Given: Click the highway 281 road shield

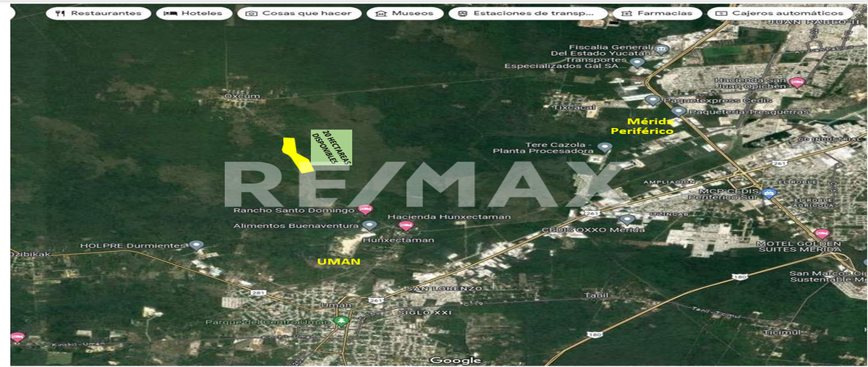Looking at the screenshot, I should click(257, 292).
